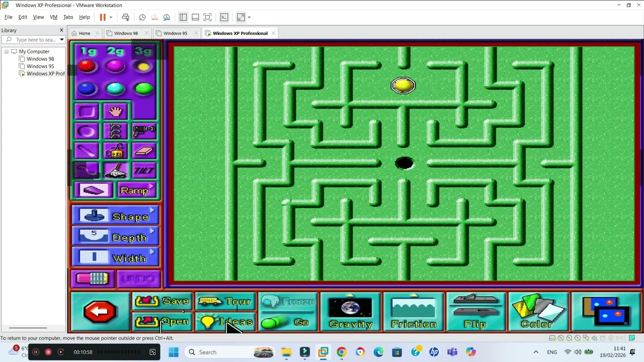This screenshot has height=362, width=644.
Task: Pick the cyan marble
Action: (x=115, y=88)
